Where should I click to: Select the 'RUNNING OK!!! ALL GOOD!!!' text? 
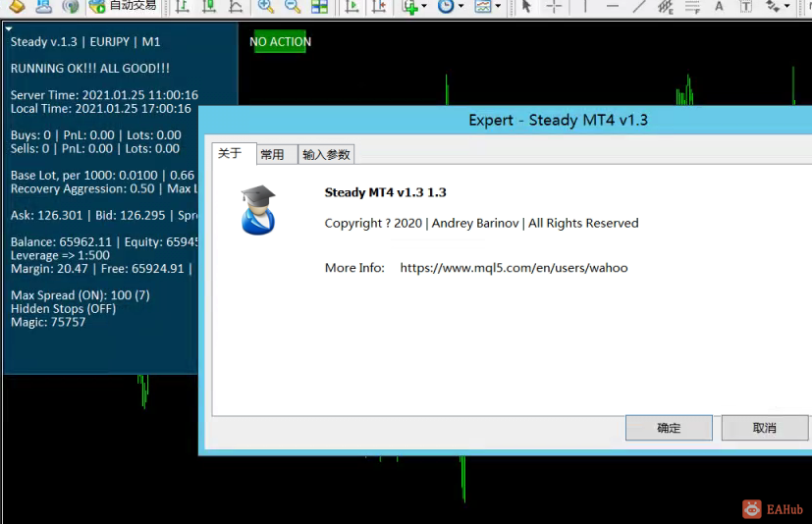tap(90, 69)
